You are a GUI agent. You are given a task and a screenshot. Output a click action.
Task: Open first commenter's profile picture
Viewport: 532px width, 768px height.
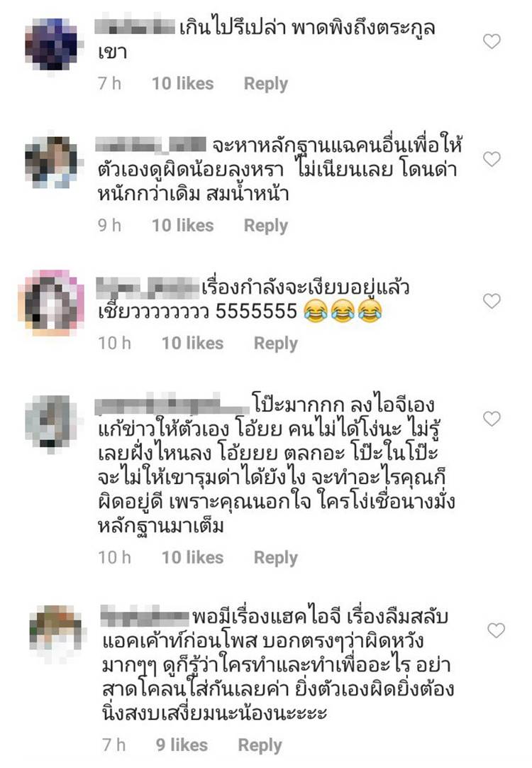point(52,44)
